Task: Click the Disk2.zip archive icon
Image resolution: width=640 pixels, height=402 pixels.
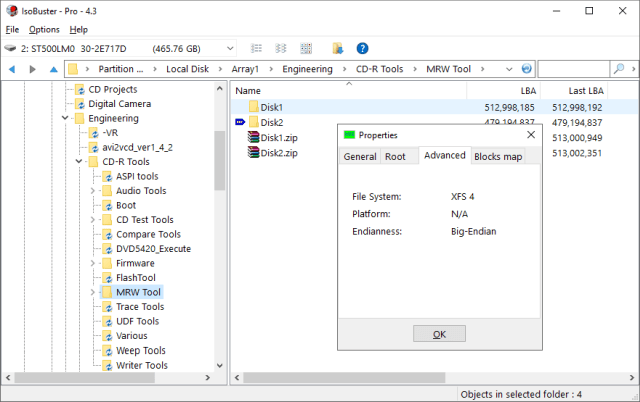Action: [x=253, y=153]
